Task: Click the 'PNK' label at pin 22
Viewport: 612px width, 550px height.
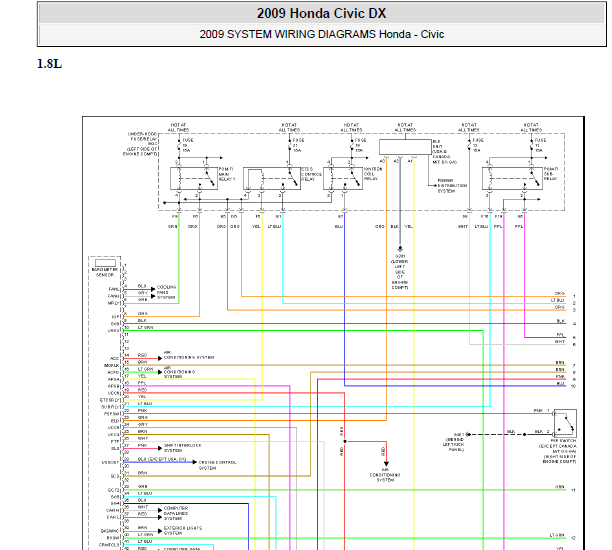Action: (142, 411)
